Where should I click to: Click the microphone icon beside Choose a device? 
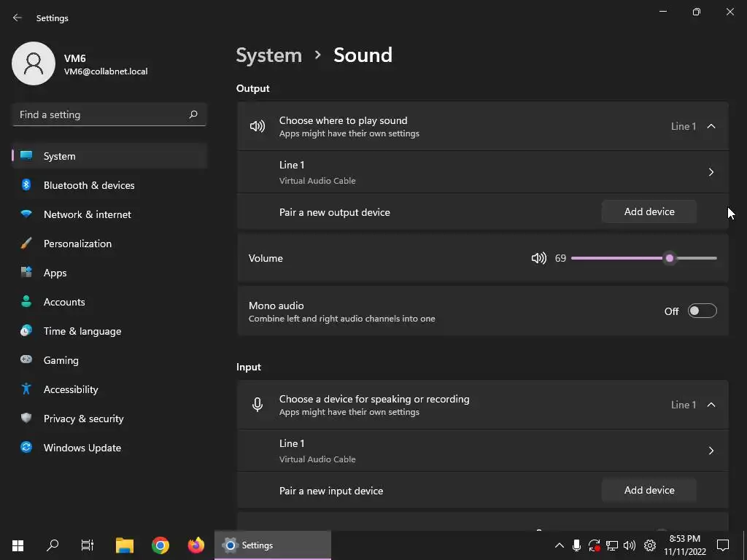258,405
